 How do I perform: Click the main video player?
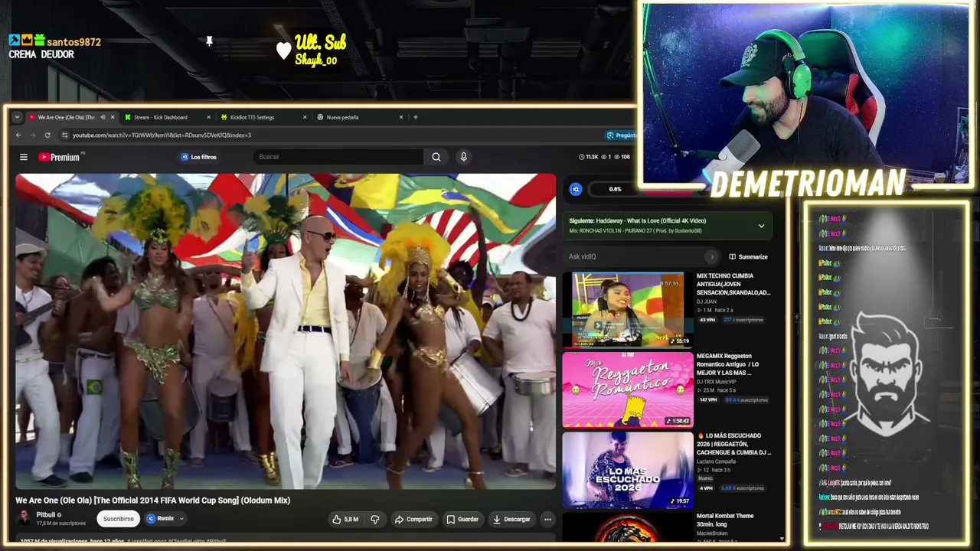coord(286,331)
